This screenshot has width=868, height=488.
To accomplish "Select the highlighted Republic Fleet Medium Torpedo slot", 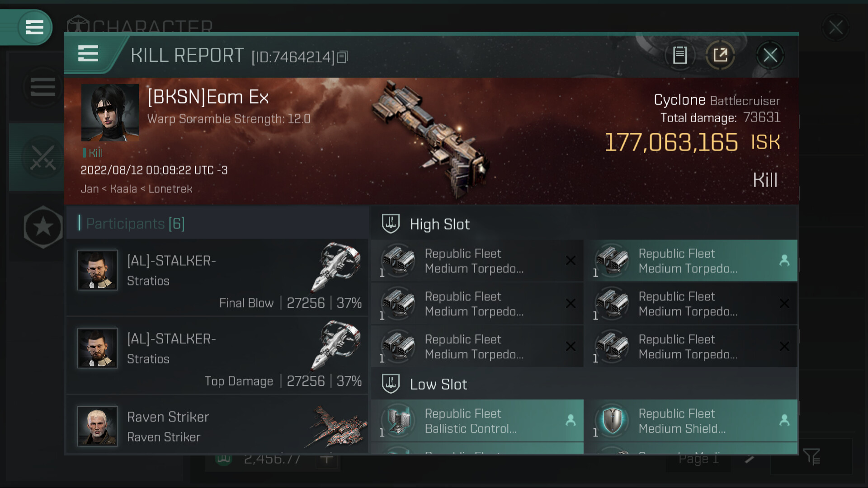I will click(690, 261).
